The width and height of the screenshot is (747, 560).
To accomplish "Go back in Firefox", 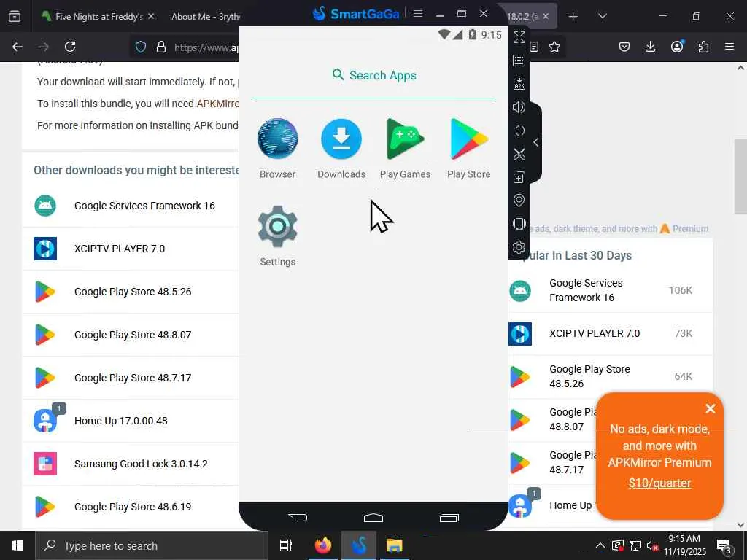I will coord(18,47).
